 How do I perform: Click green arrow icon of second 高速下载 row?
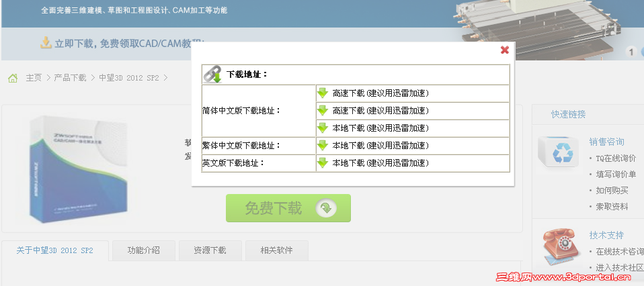tap(323, 110)
